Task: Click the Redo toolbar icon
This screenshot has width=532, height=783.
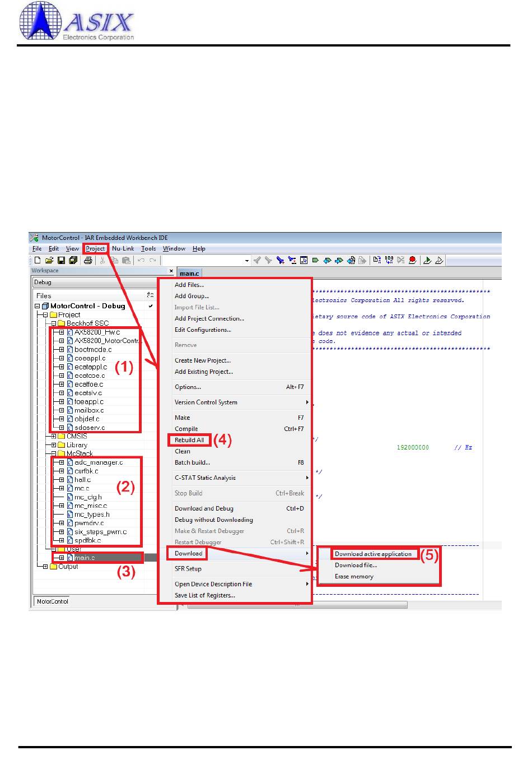Action: click(x=153, y=260)
